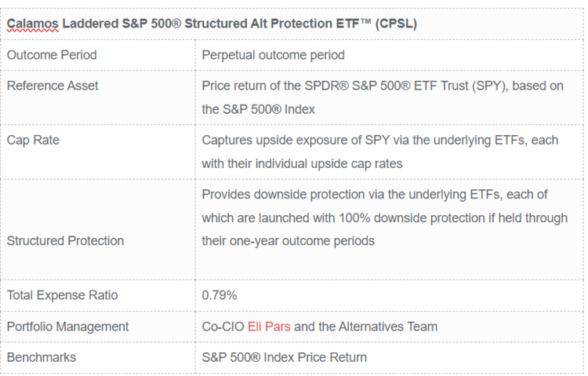Viewport: 588px width, 376px height.
Task: Select the Structured Protection label cell
Action: [x=65, y=241]
